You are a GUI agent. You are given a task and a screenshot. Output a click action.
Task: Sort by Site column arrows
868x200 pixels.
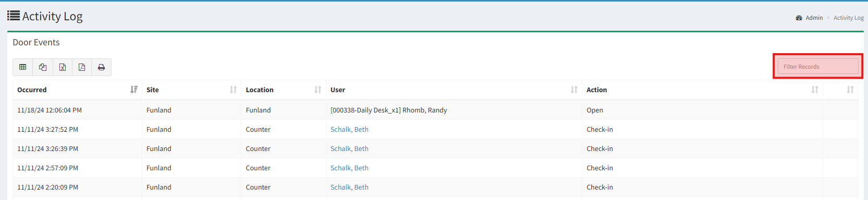click(x=233, y=90)
